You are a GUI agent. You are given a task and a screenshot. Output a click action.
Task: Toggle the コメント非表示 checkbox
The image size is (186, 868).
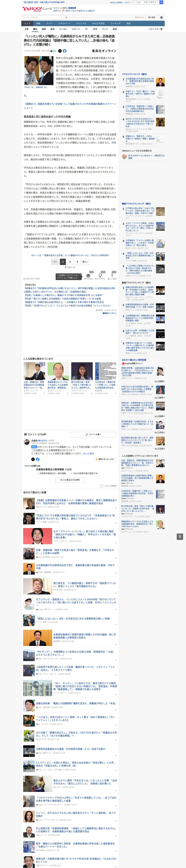102,486
